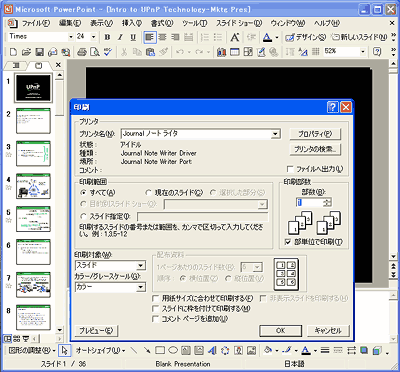This screenshot has height=372, width=400.
Task: Click the プリンタの検索 button
Action: click(315, 149)
